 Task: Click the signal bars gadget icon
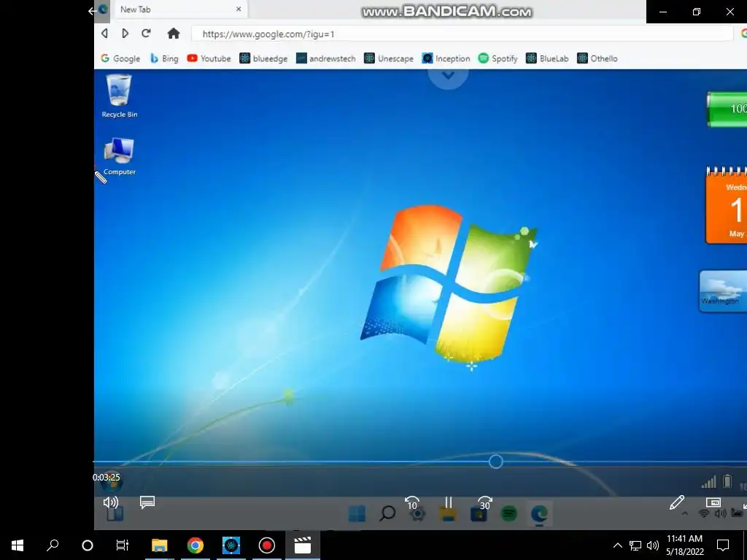(x=708, y=483)
